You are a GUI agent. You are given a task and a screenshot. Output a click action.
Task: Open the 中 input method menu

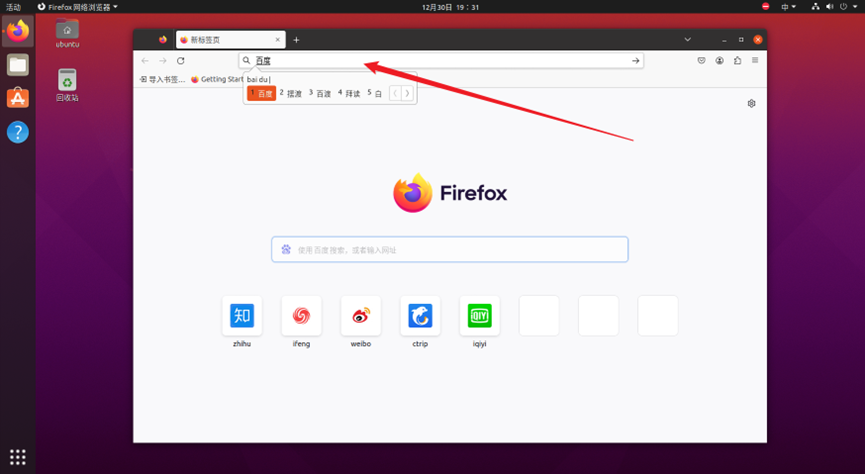tap(788, 7)
